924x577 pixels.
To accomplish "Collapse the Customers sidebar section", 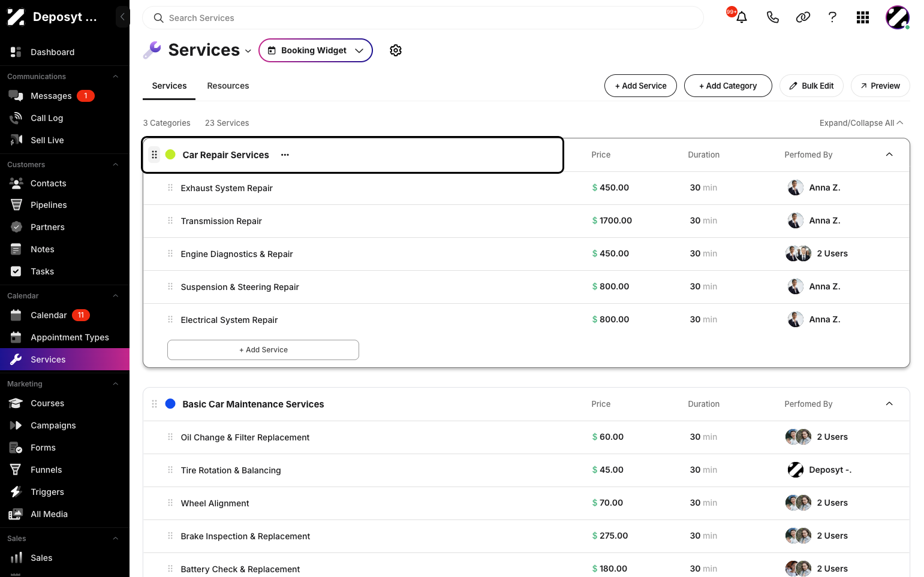I will [116, 165].
